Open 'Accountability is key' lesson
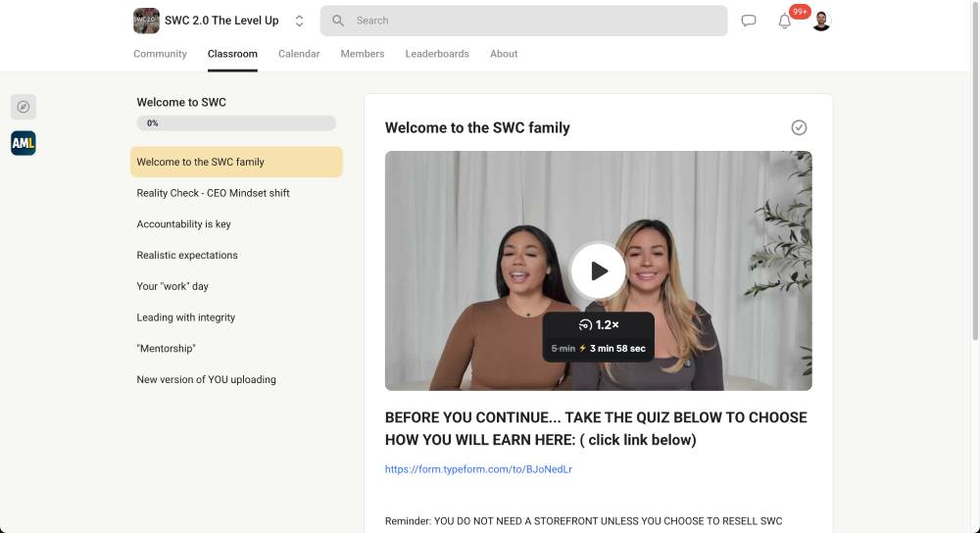980x533 pixels. click(236, 223)
